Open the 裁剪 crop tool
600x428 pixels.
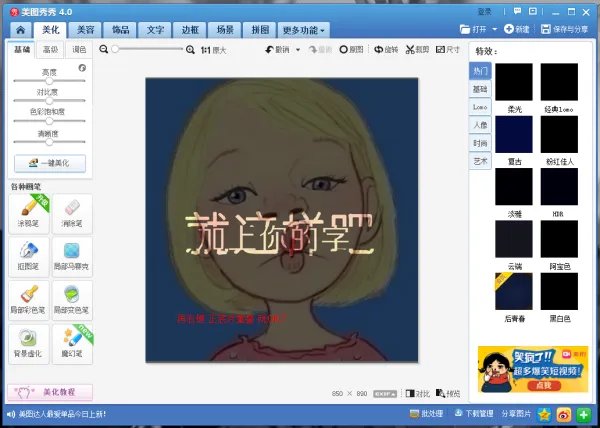(417, 50)
